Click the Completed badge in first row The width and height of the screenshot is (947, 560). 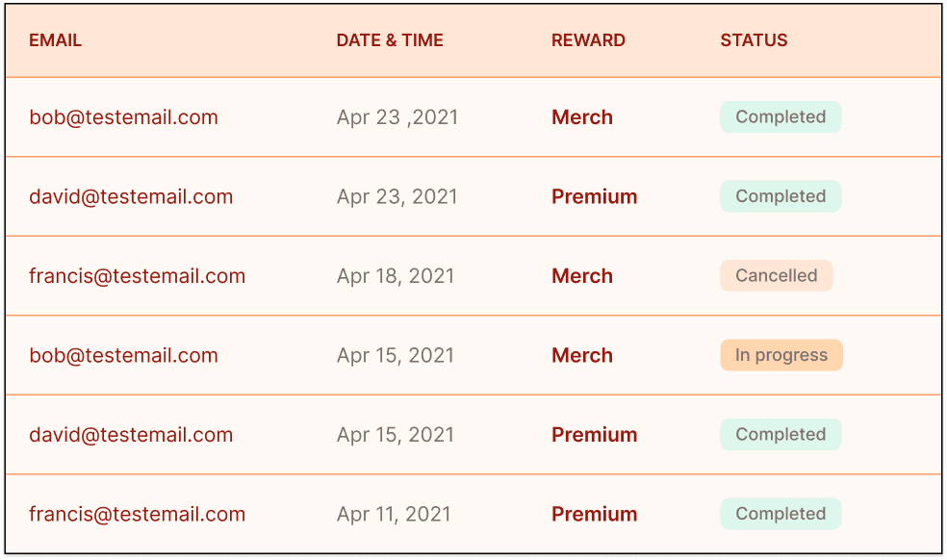click(781, 116)
